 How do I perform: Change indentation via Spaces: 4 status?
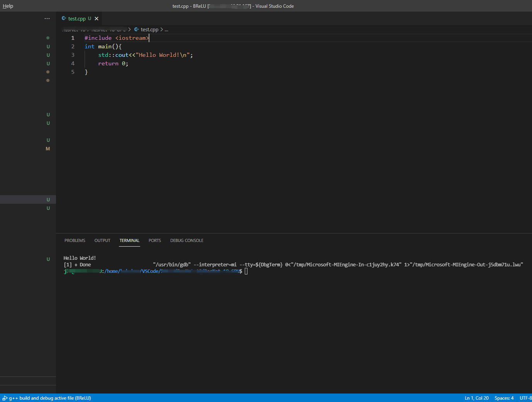pyautogui.click(x=504, y=398)
